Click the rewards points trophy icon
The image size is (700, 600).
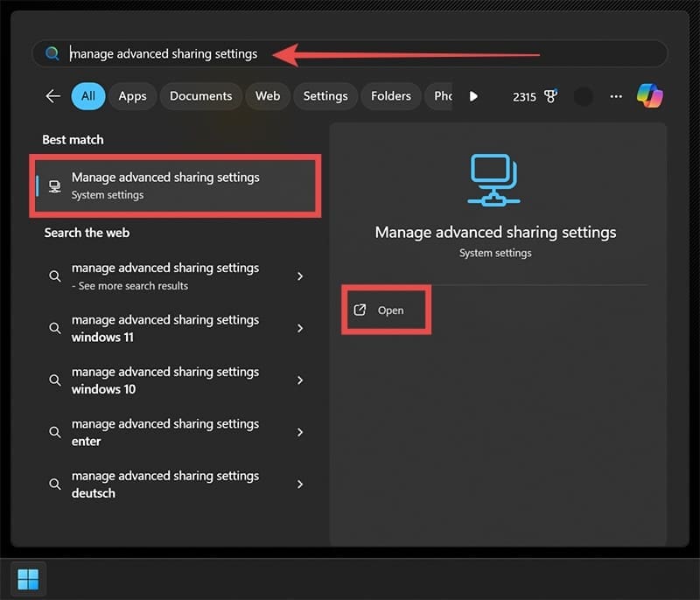click(551, 96)
